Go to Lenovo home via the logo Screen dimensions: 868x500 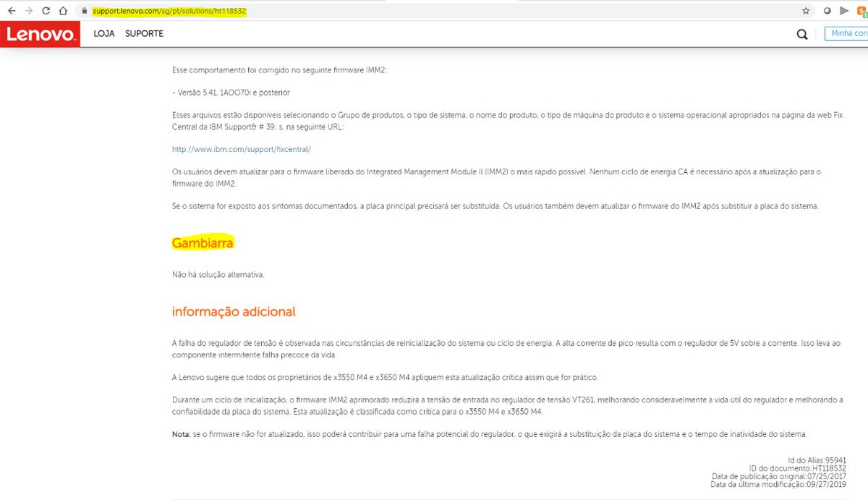pos(40,34)
